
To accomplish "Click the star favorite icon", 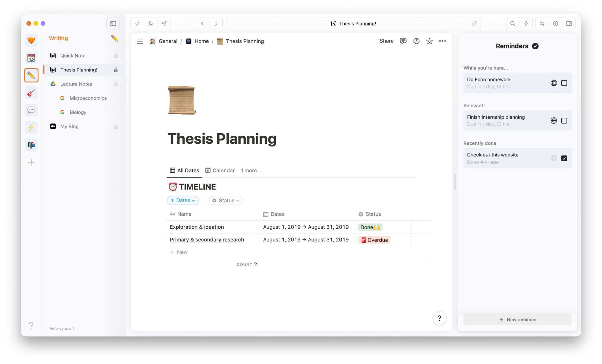I will 429,41.
